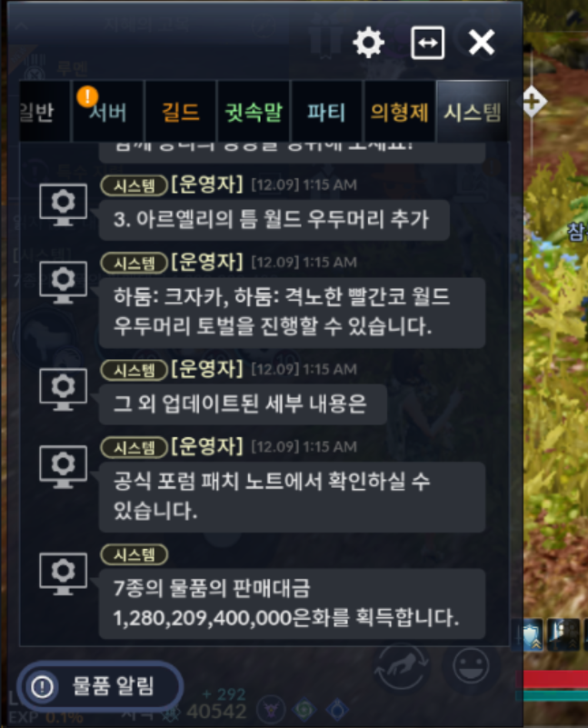This screenshot has width=588, height=728.
Task: Click system avatar icon beside 아르엘리의 틈 message
Action: (x=63, y=204)
